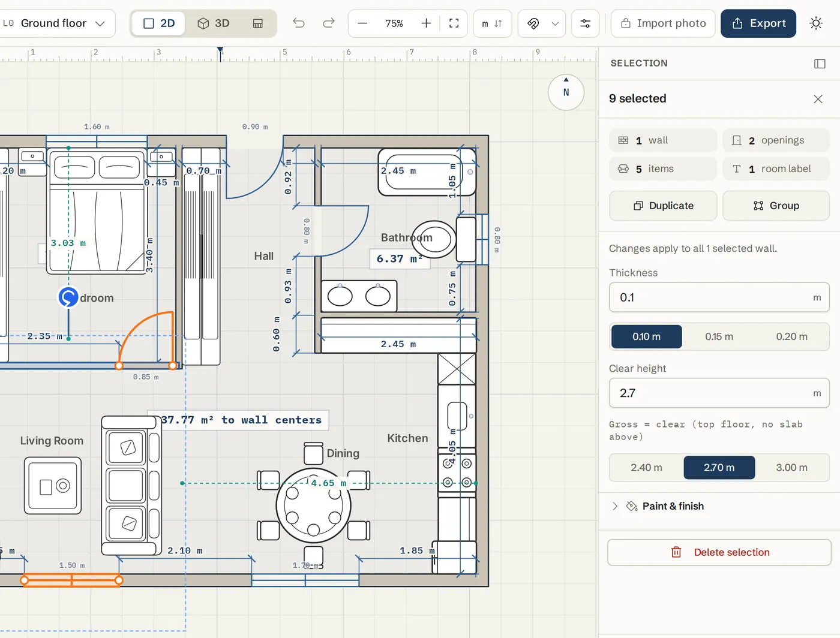This screenshot has height=638, width=840.
Task: Group the selected objects
Action: [x=776, y=206]
